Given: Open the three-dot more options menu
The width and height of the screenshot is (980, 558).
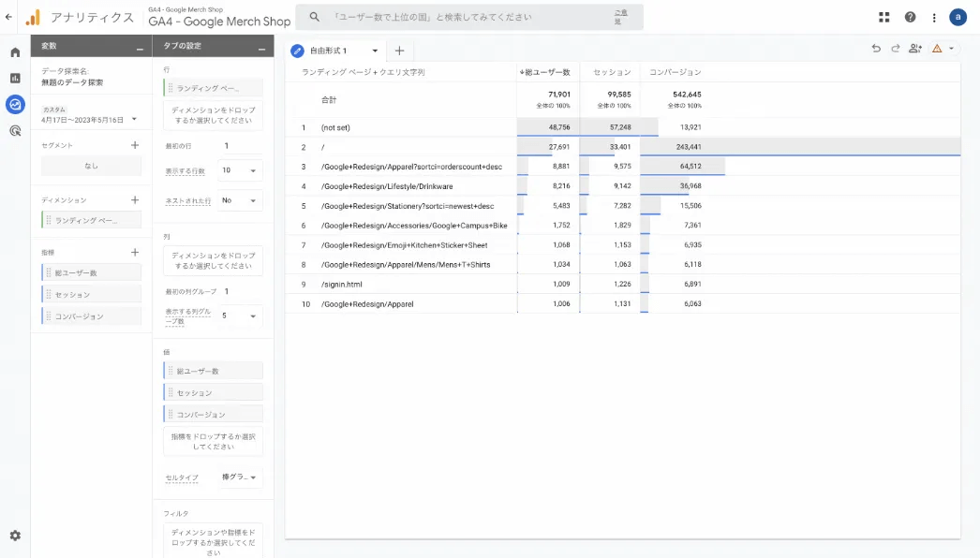Looking at the screenshot, I should [934, 18].
